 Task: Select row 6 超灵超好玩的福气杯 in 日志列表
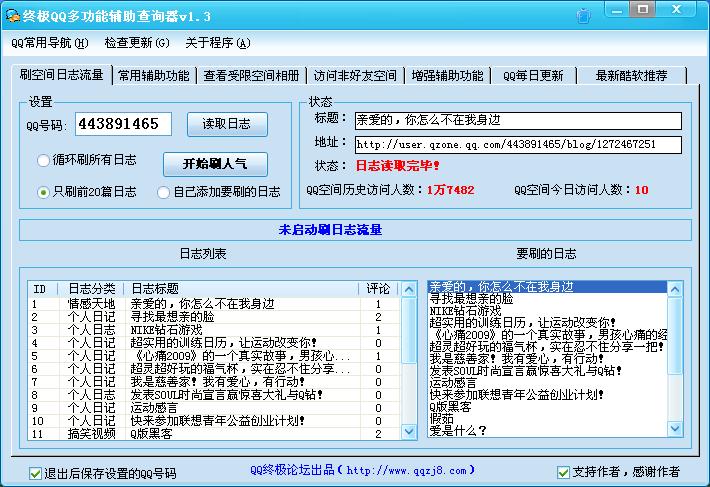click(x=214, y=369)
